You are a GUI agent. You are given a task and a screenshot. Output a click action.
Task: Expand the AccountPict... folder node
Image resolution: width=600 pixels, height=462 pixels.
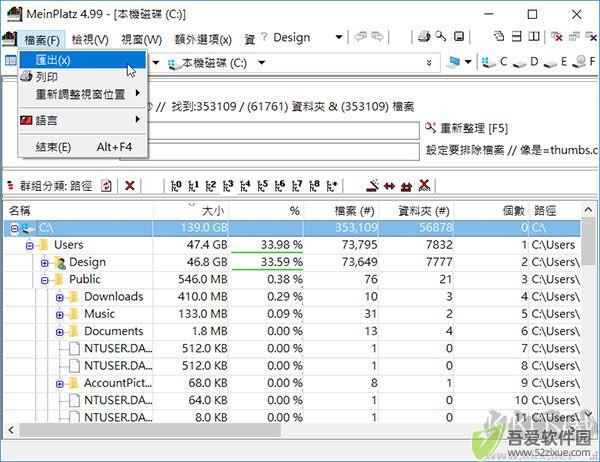click(x=59, y=384)
